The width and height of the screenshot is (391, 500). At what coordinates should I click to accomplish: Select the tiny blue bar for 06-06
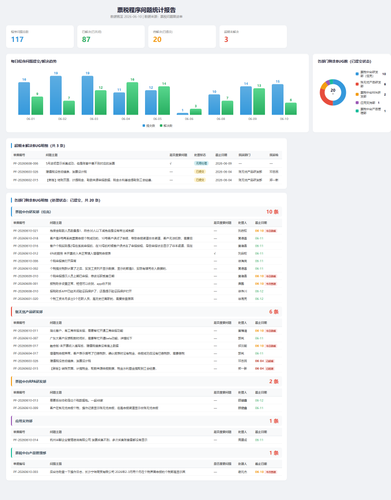[182, 114]
